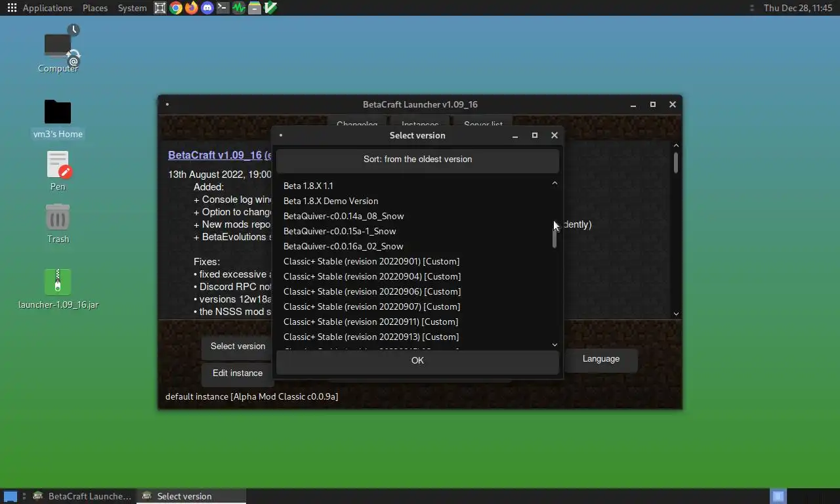Close the Select version dialog

(555, 135)
